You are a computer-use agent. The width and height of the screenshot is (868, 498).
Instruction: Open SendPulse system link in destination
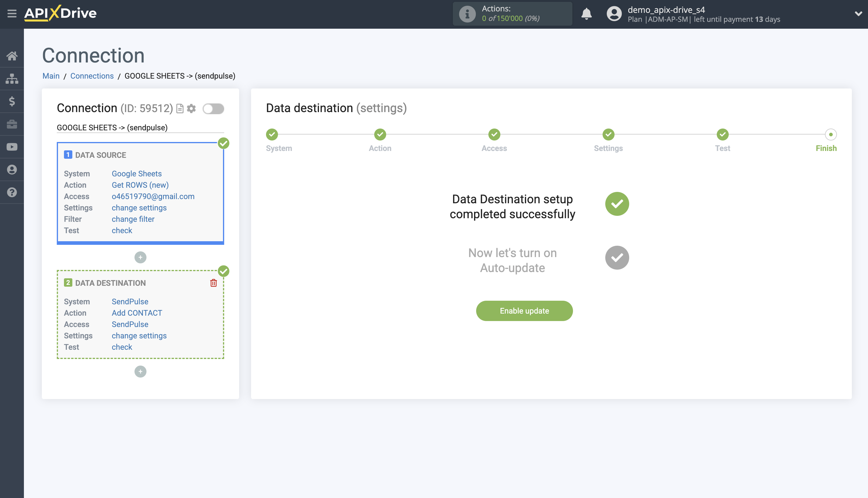[130, 302]
